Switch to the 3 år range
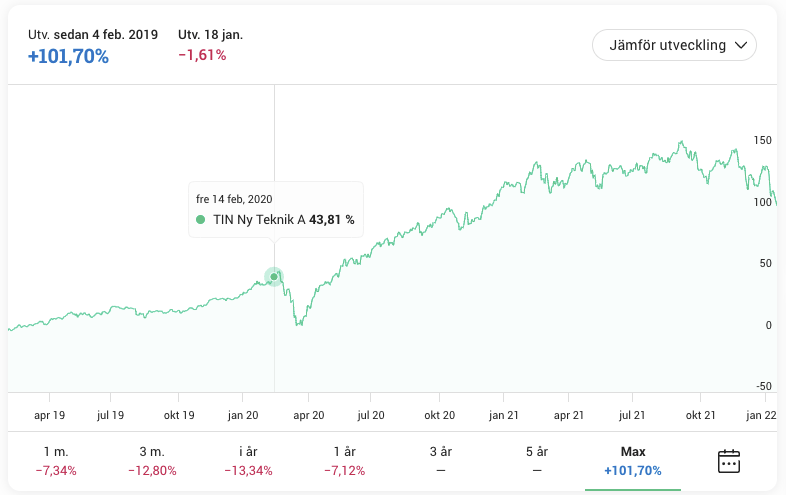 tap(440, 461)
